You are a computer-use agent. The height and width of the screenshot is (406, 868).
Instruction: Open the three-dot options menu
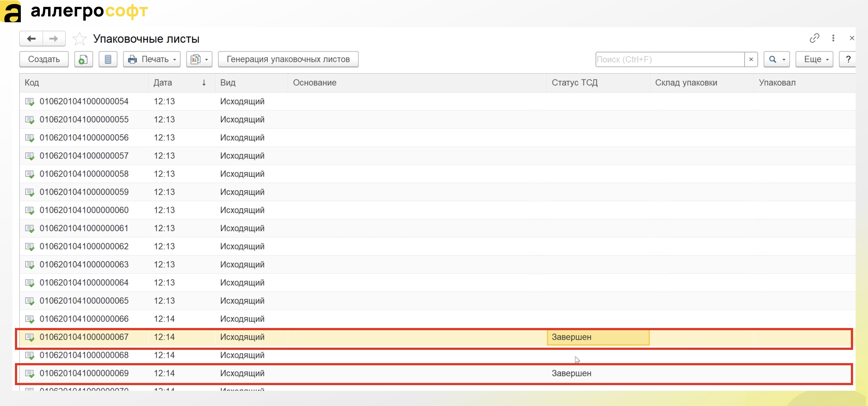[x=833, y=38]
